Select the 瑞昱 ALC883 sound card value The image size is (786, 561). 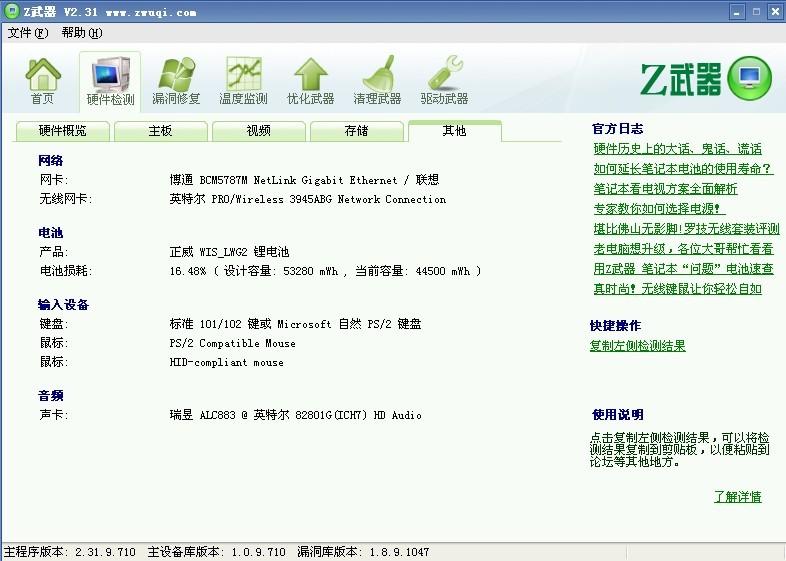[x=295, y=415]
